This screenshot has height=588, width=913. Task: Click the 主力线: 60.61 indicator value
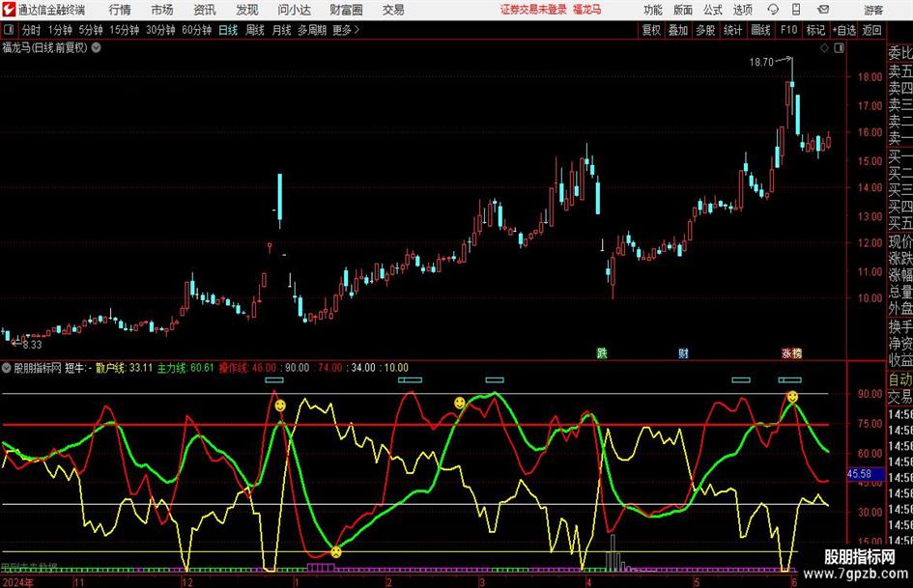click(x=185, y=368)
